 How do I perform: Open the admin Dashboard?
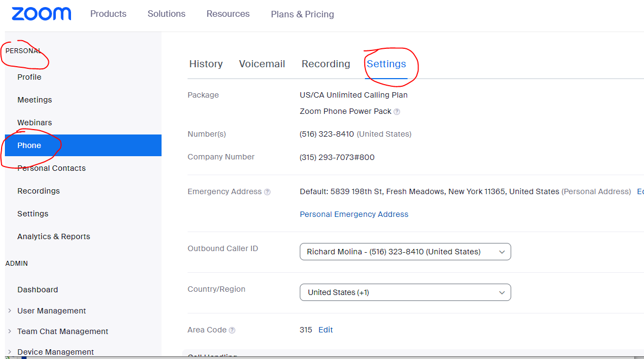pyautogui.click(x=37, y=290)
